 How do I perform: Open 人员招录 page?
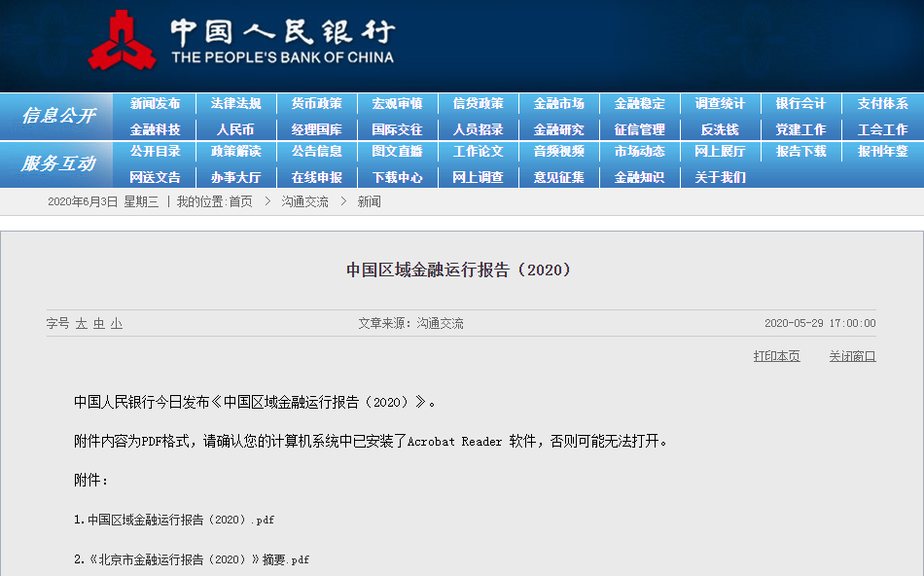(x=478, y=129)
